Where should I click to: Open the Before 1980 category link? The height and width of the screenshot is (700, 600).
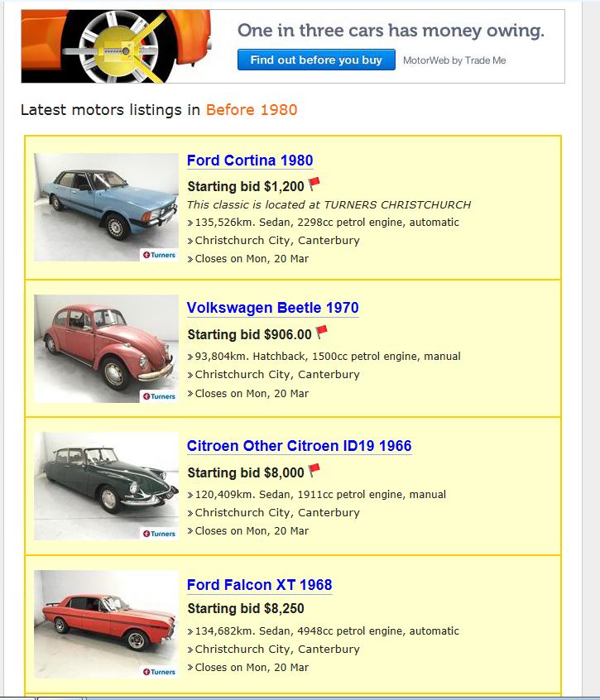(x=252, y=110)
